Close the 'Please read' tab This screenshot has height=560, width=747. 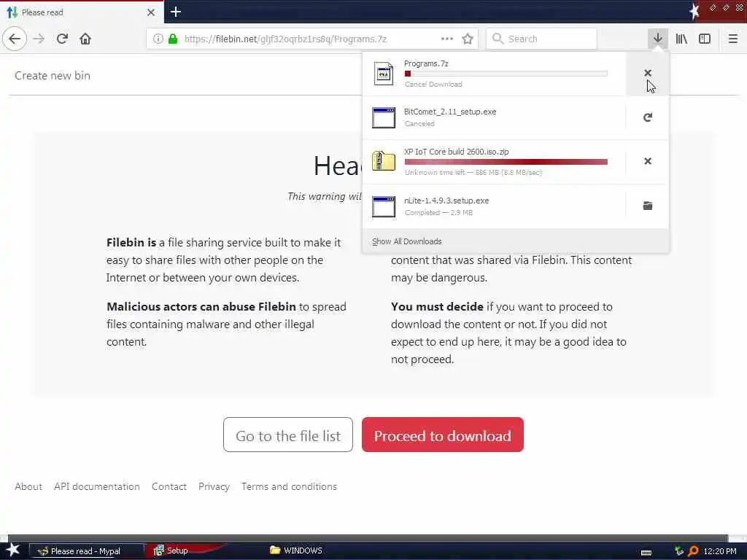tap(151, 12)
